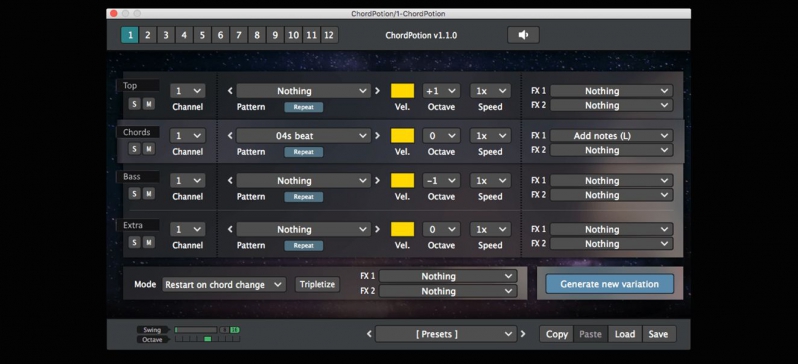Click the Chords track name label
798x364 pixels.
click(138, 132)
